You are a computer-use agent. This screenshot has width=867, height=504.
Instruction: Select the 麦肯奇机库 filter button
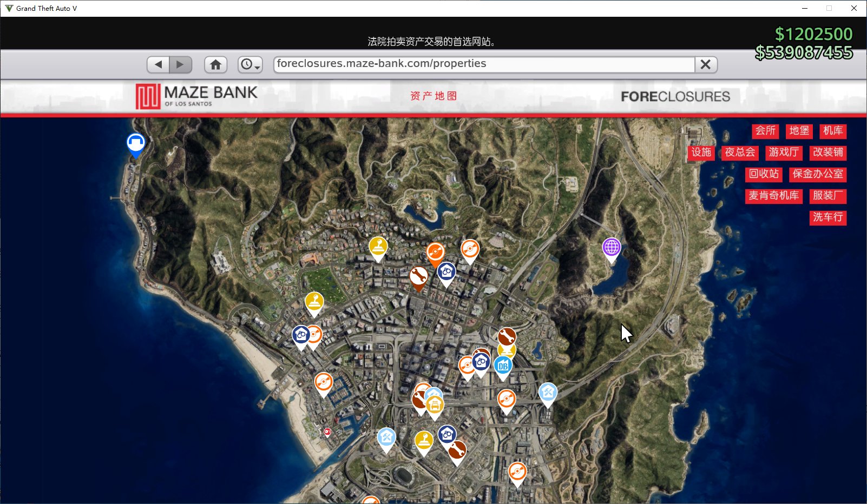point(774,196)
